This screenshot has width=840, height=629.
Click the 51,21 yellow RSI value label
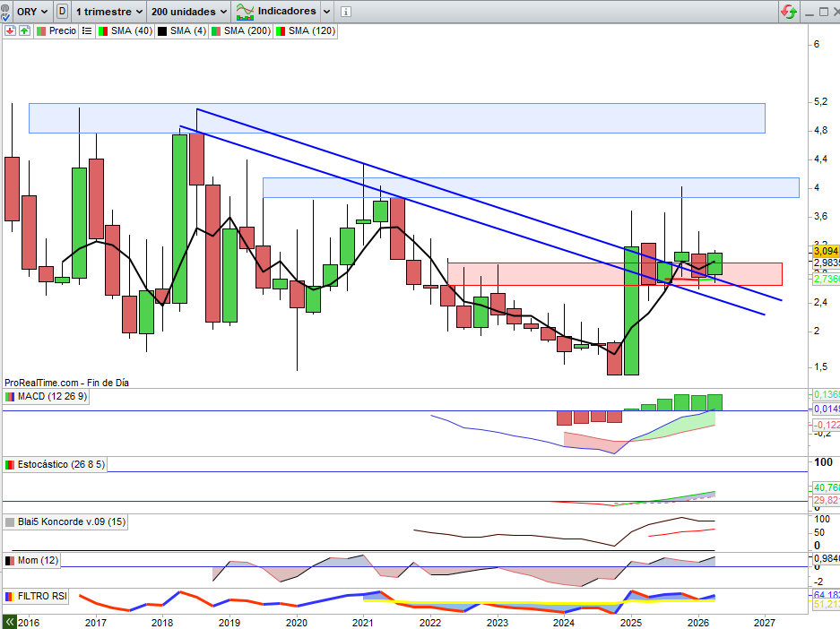[x=826, y=605]
